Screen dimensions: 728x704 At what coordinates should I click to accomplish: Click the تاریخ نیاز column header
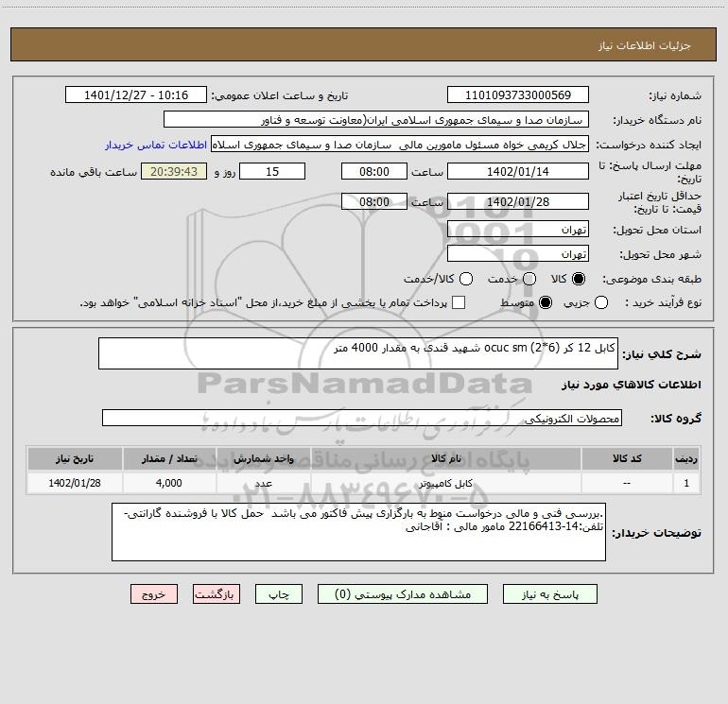[x=75, y=458]
